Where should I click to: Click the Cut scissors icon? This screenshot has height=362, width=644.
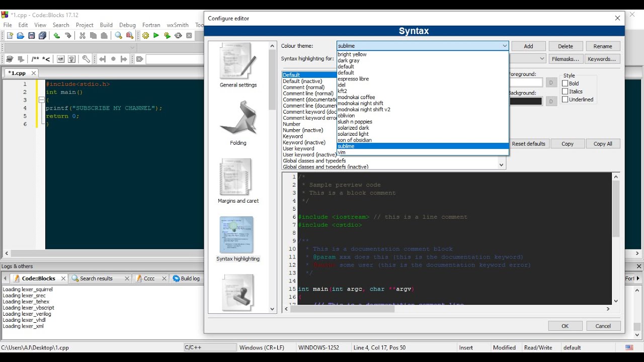83,36
